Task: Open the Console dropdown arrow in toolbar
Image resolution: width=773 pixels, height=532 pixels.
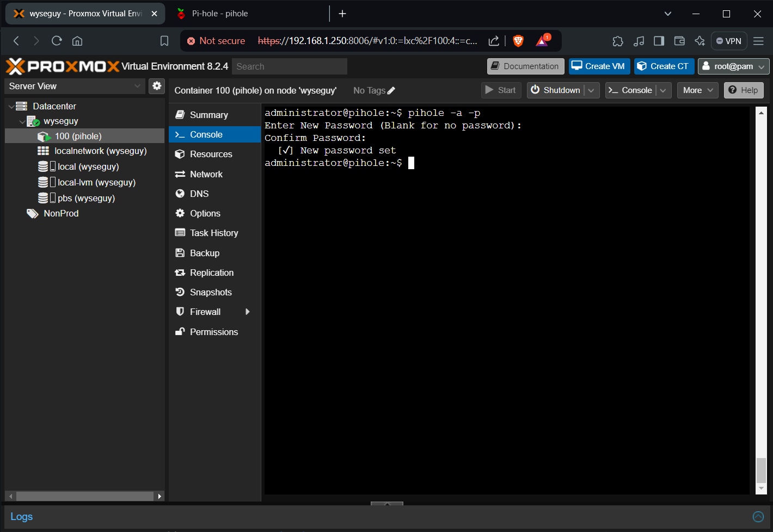Action: 663,90
